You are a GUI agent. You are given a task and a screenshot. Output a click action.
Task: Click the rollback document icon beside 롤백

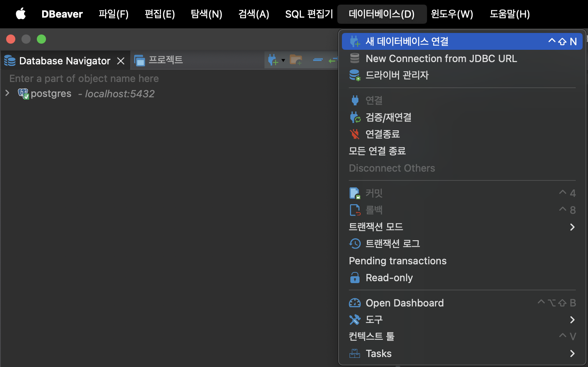click(355, 210)
